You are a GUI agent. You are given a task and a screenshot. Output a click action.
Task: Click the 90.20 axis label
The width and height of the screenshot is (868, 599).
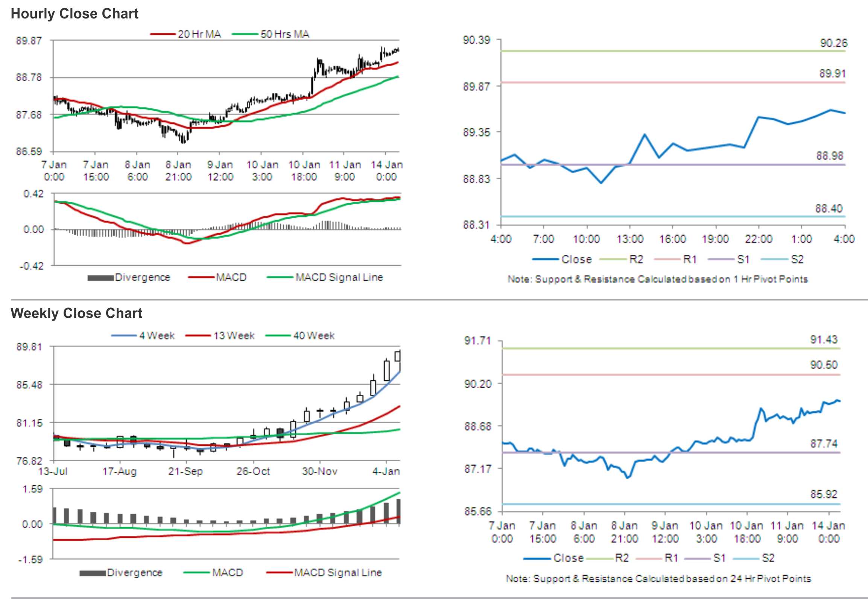pyautogui.click(x=478, y=384)
